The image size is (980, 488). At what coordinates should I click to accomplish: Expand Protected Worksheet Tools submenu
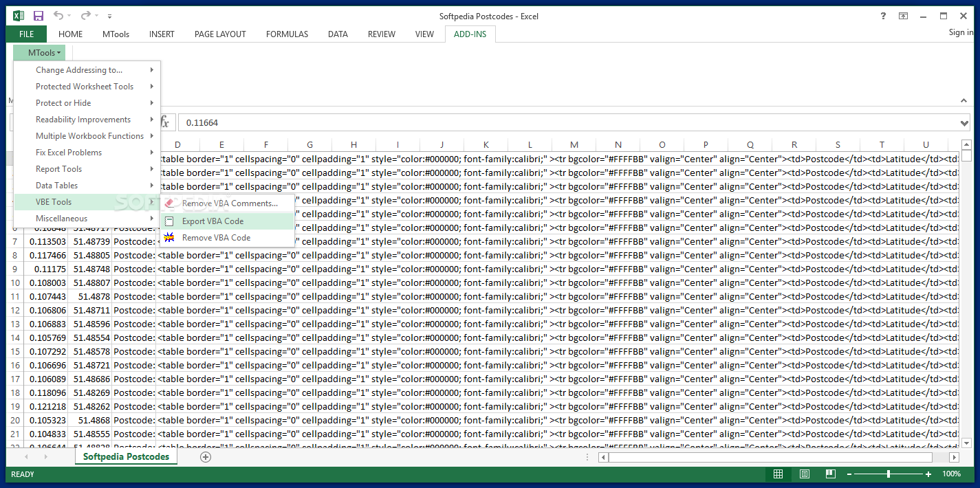(x=87, y=87)
